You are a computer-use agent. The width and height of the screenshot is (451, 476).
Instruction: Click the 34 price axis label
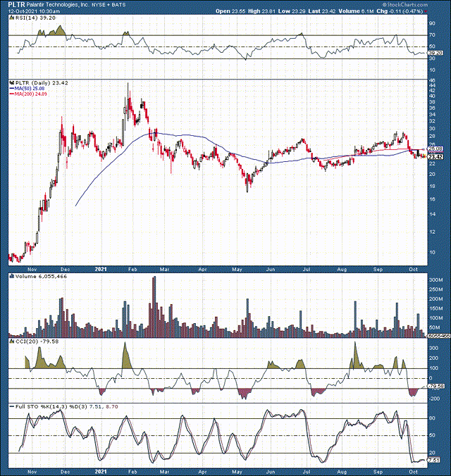431,115
